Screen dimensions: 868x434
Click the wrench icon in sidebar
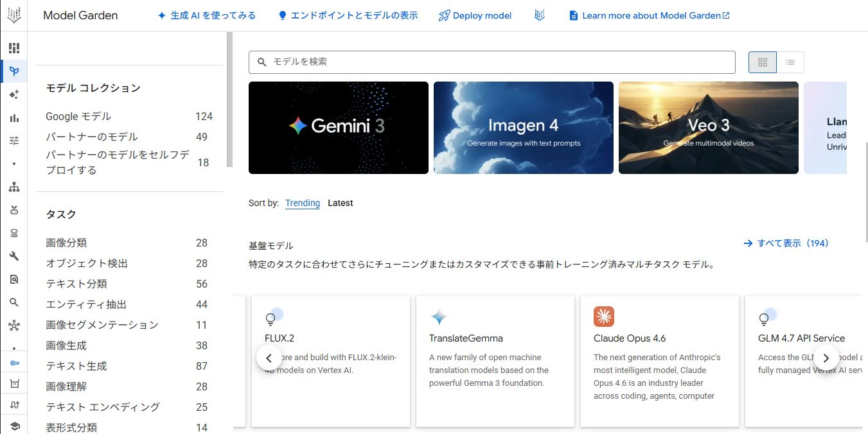tap(14, 256)
